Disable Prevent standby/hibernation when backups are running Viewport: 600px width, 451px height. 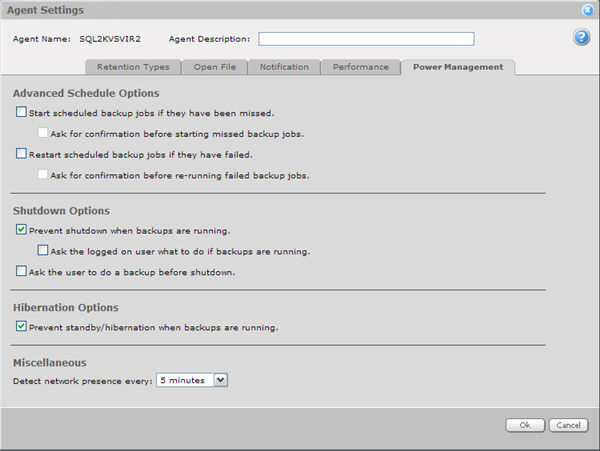point(21,326)
